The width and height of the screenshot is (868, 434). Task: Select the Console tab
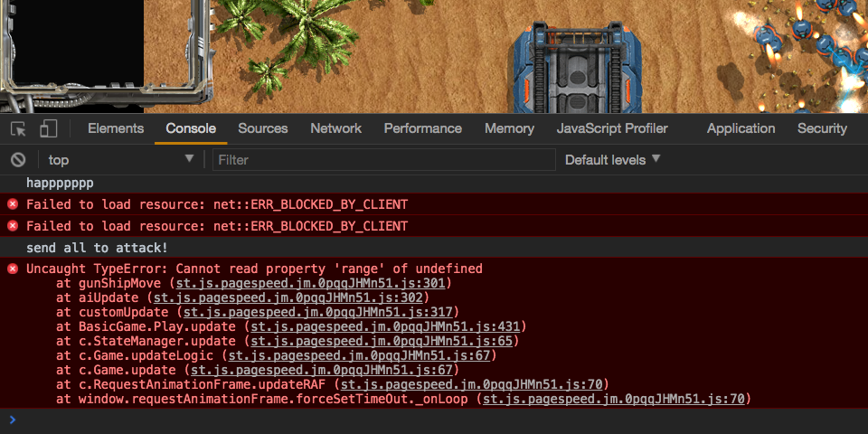(191, 128)
